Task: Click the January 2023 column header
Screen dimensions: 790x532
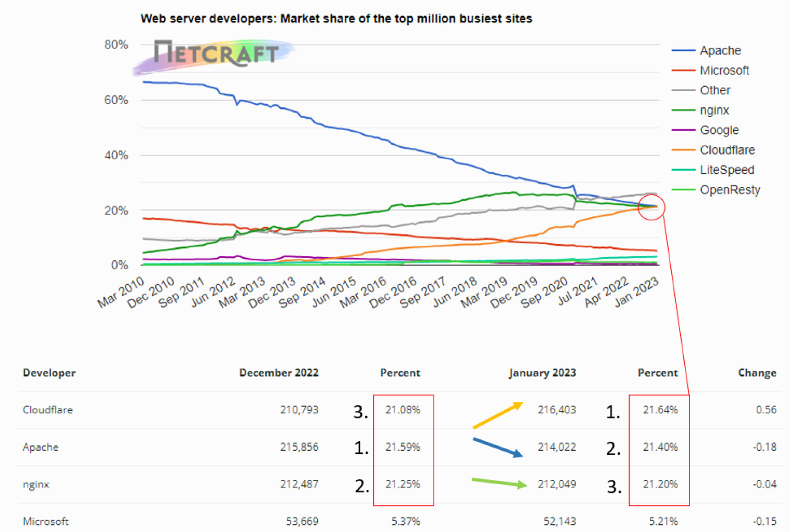Action: [x=542, y=373]
